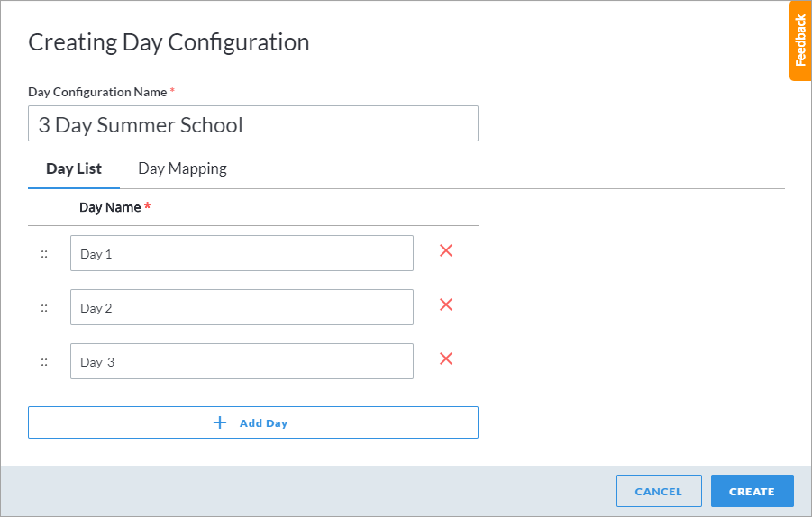Cancel the day configuration dialog
The width and height of the screenshot is (812, 517).
coord(659,491)
